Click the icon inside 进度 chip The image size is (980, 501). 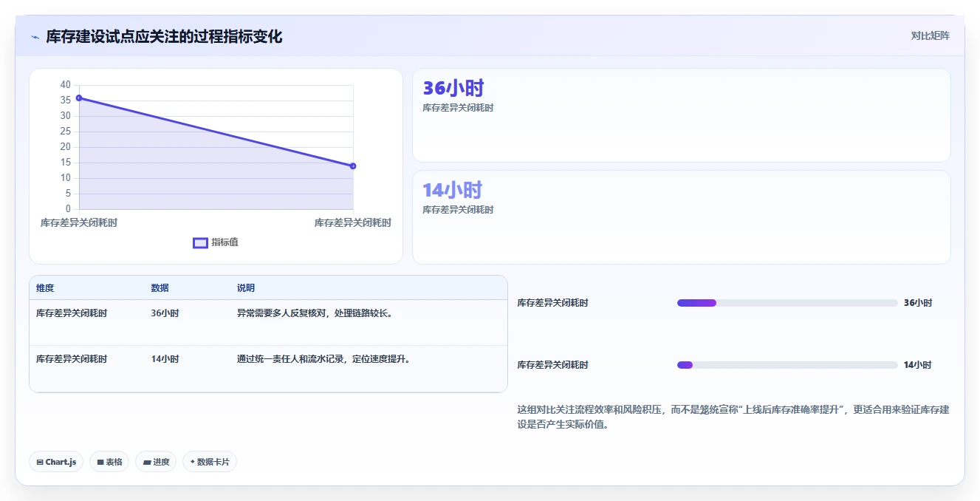point(147,463)
